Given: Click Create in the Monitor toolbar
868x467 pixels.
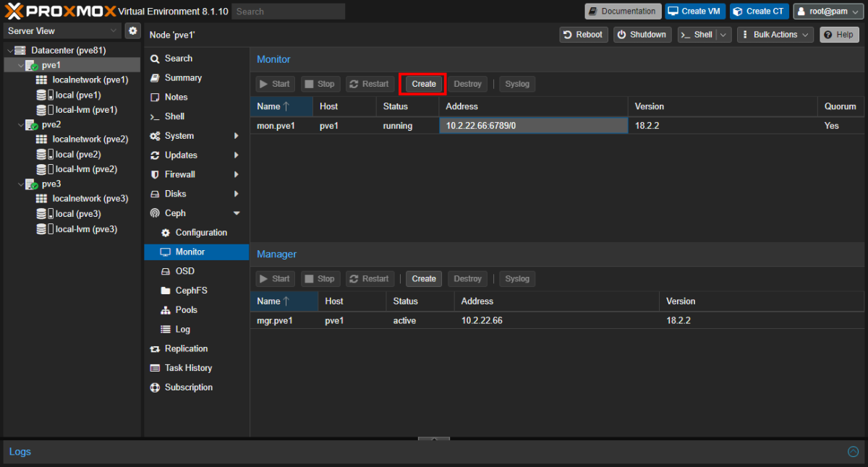Looking at the screenshot, I should coord(424,84).
